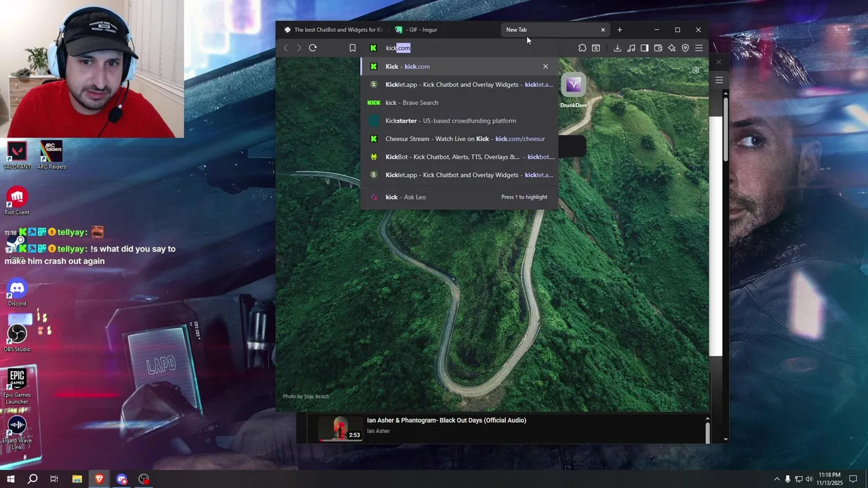Click the vertical scrollbar of the background window

pyautogui.click(x=726, y=129)
